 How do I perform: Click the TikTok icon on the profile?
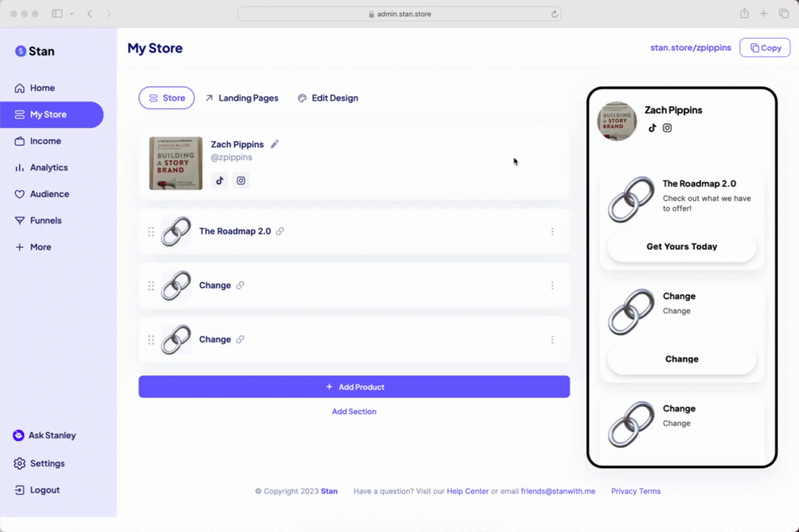[219, 180]
